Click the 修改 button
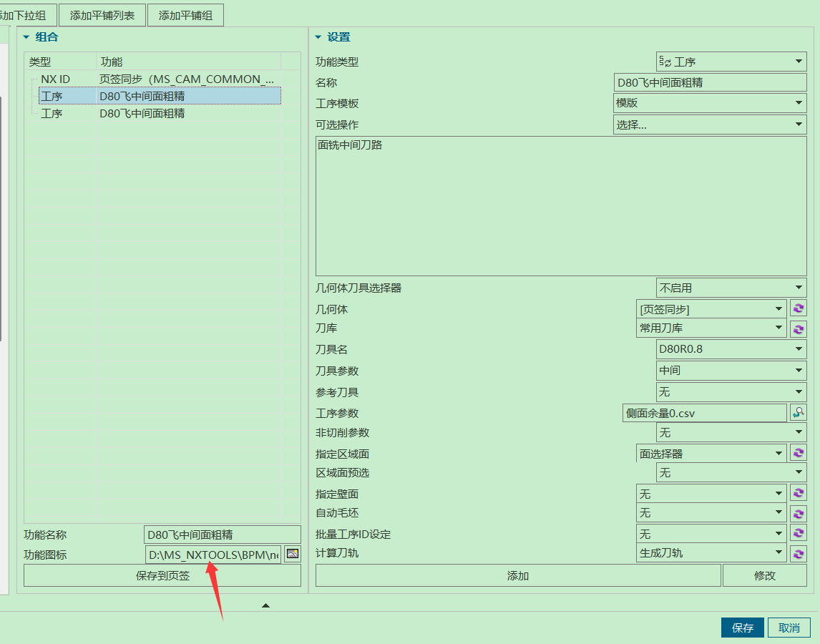820x644 pixels. point(765,575)
